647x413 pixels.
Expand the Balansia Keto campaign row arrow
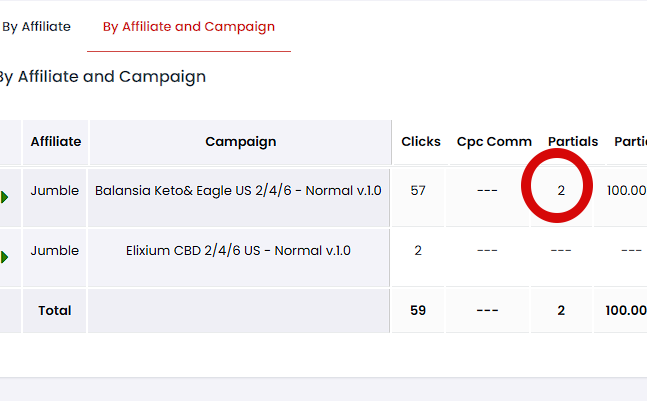click(5, 198)
